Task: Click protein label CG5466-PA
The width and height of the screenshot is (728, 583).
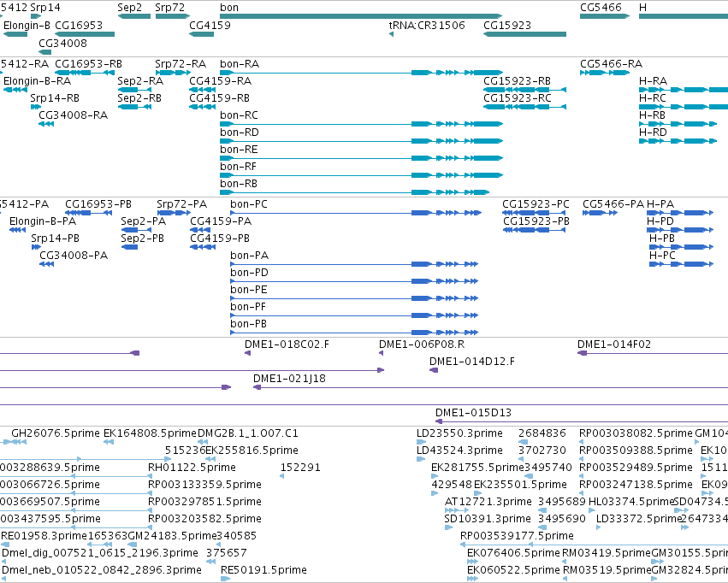Action: coord(613,204)
